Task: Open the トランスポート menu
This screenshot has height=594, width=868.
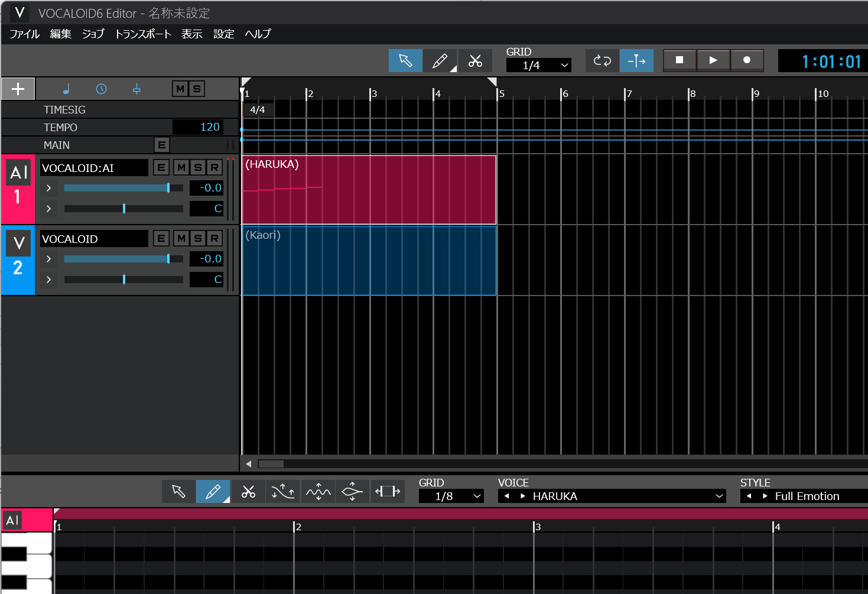Action: (143, 34)
